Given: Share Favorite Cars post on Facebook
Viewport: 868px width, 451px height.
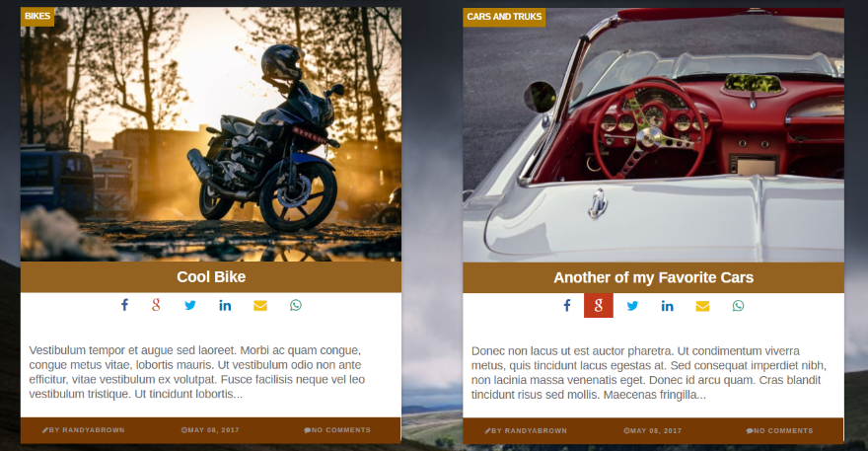Looking at the screenshot, I should pos(567,306).
